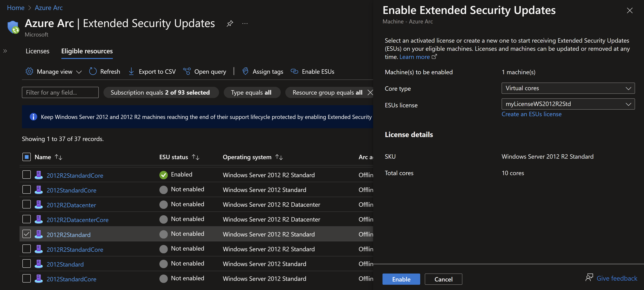Open the more options ellipsis menu
Image resolution: width=644 pixels, height=290 pixels.
[x=245, y=23]
